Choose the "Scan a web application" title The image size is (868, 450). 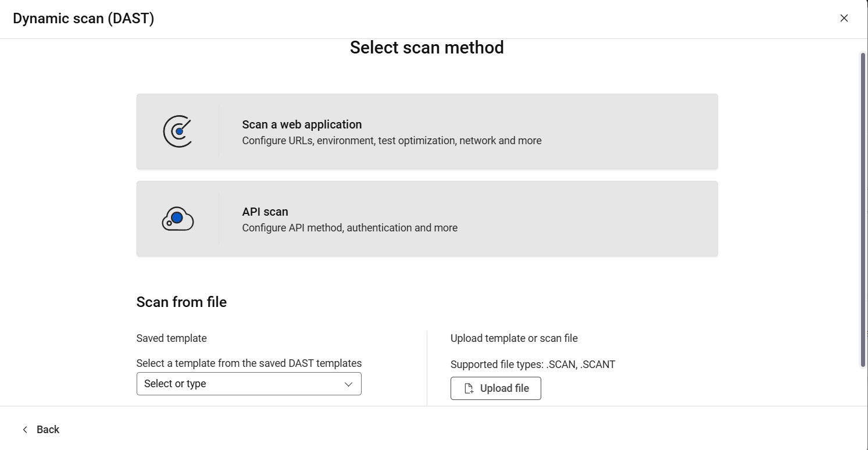coord(302,124)
